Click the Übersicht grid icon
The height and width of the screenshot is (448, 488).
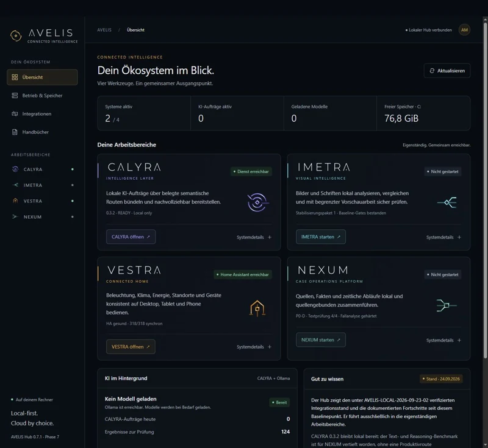(x=15, y=77)
